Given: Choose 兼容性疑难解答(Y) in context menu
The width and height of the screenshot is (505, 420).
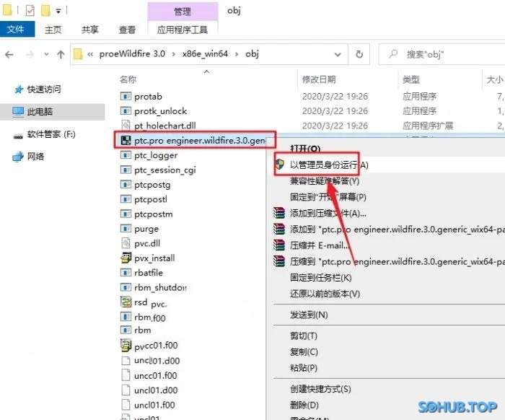Looking at the screenshot, I should 325,181.
